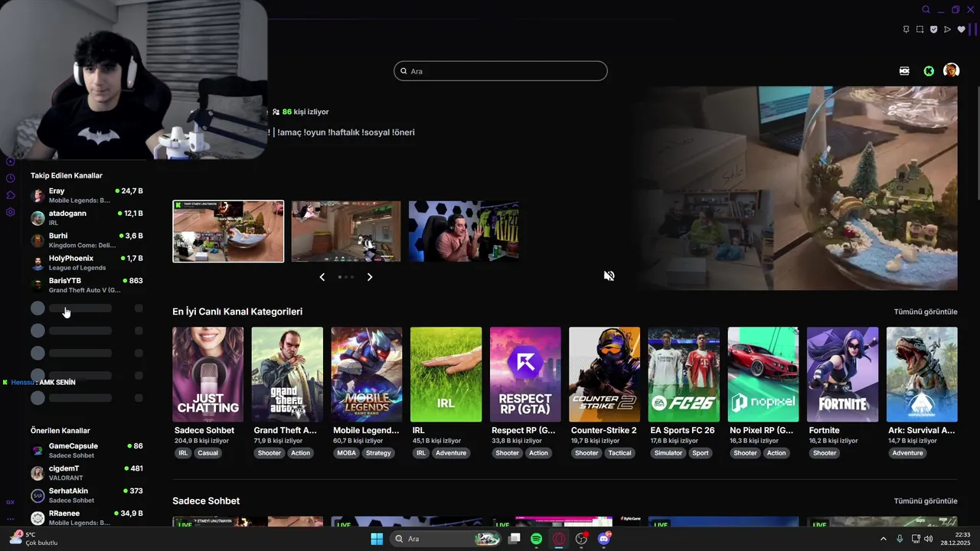980x551 pixels.
Task: Open the three dots sidebar menu
Action: point(11,518)
